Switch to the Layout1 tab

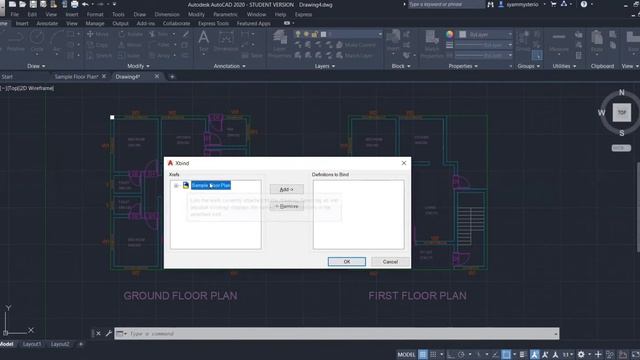coord(32,344)
